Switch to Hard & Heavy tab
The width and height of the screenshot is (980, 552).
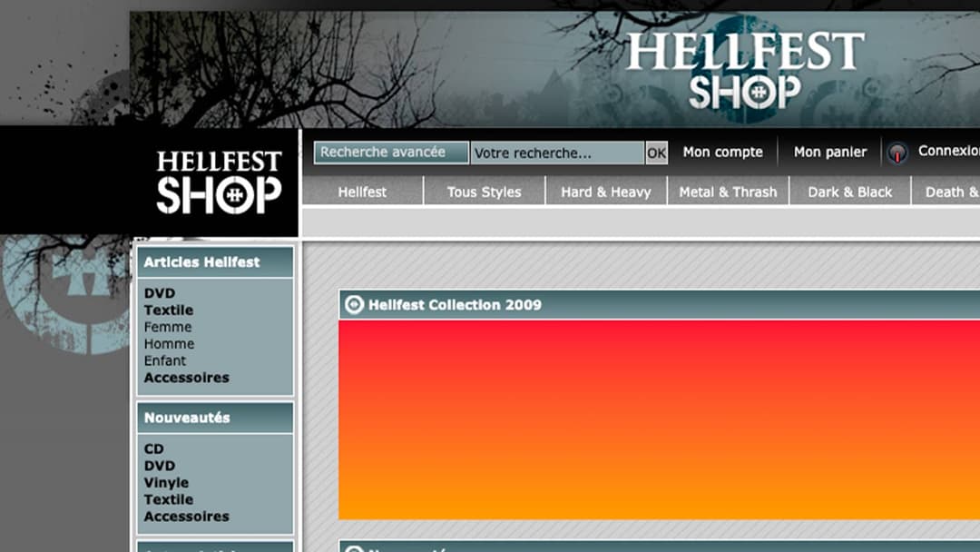[x=605, y=192]
